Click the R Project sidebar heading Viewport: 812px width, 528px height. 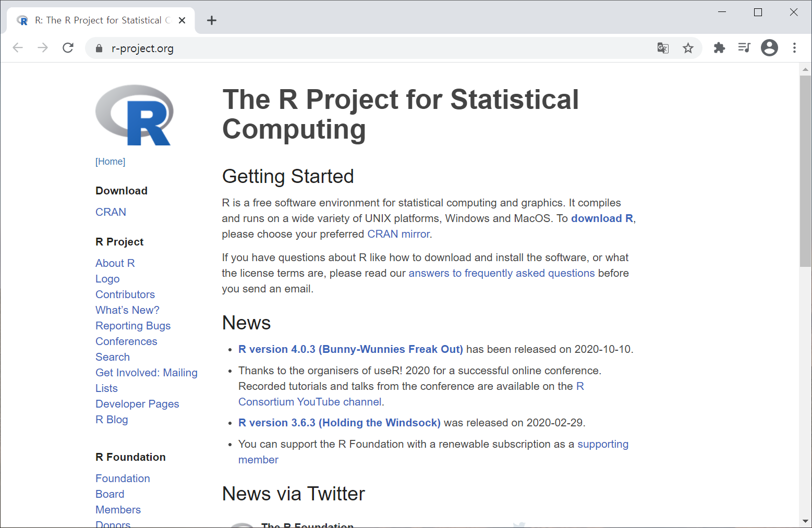click(x=119, y=242)
